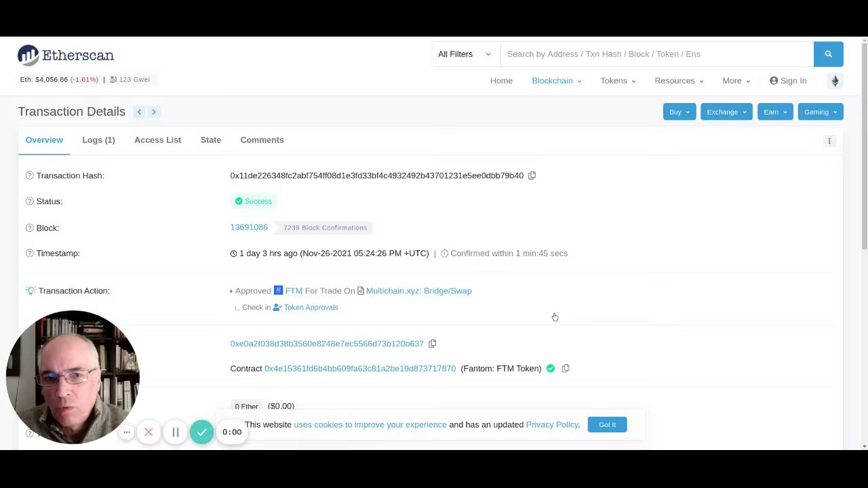Expand the Tokens menu
Viewport: 868px width, 488px height.
click(618, 81)
